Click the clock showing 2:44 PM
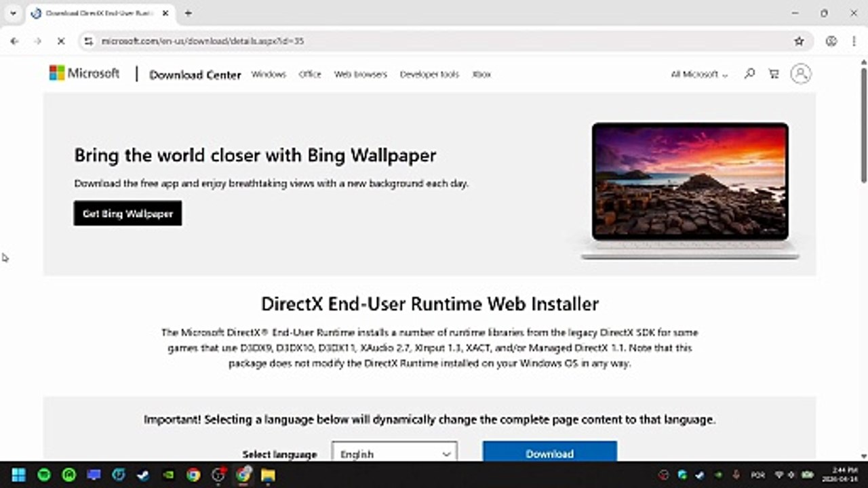Viewport: 868px width, 488px height. (840, 474)
